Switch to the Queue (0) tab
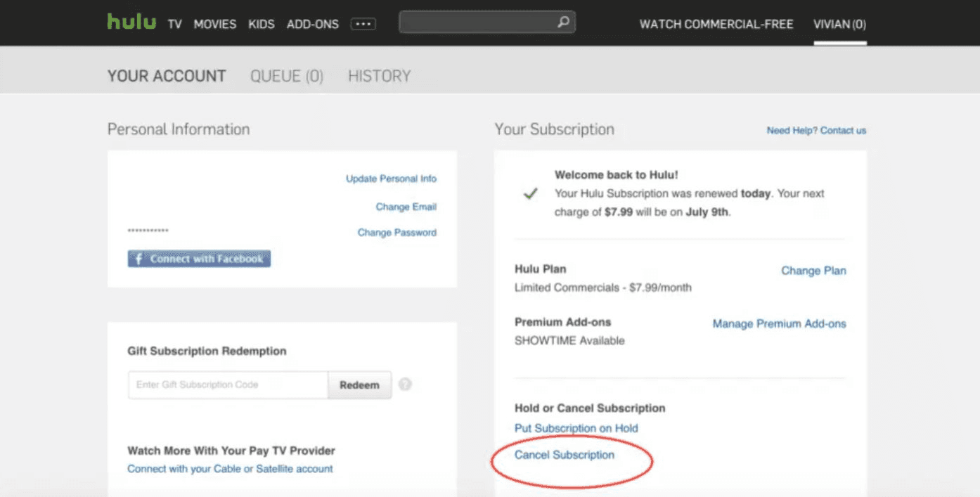This screenshot has width=980, height=497. [x=287, y=76]
